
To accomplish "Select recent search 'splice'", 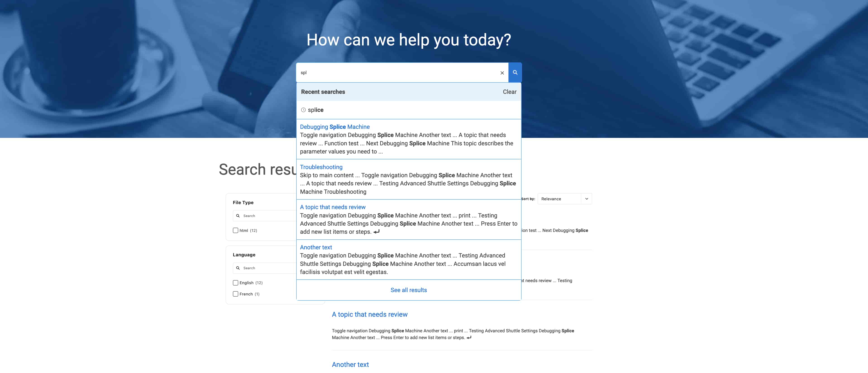I will (315, 110).
